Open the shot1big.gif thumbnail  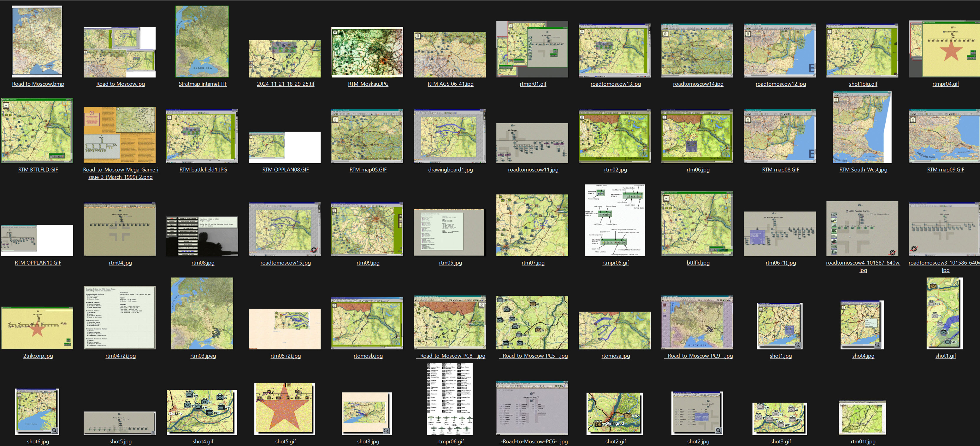pos(862,50)
